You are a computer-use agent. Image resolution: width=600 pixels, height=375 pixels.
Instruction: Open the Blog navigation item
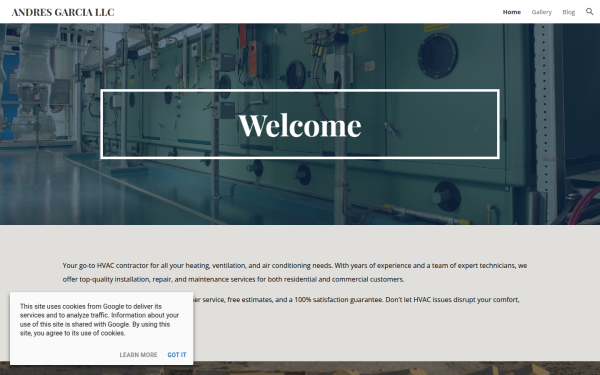pos(569,12)
